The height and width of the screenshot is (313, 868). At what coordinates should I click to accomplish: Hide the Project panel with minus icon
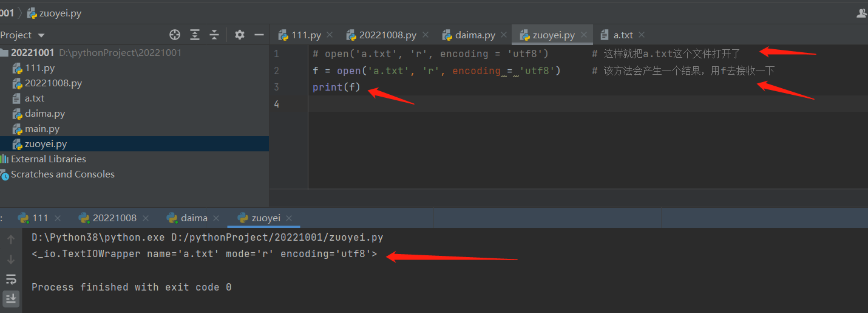click(x=259, y=35)
